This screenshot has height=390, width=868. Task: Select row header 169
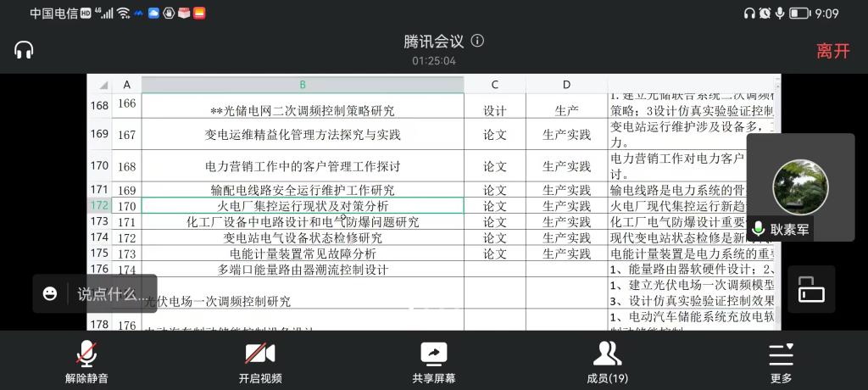(x=99, y=134)
